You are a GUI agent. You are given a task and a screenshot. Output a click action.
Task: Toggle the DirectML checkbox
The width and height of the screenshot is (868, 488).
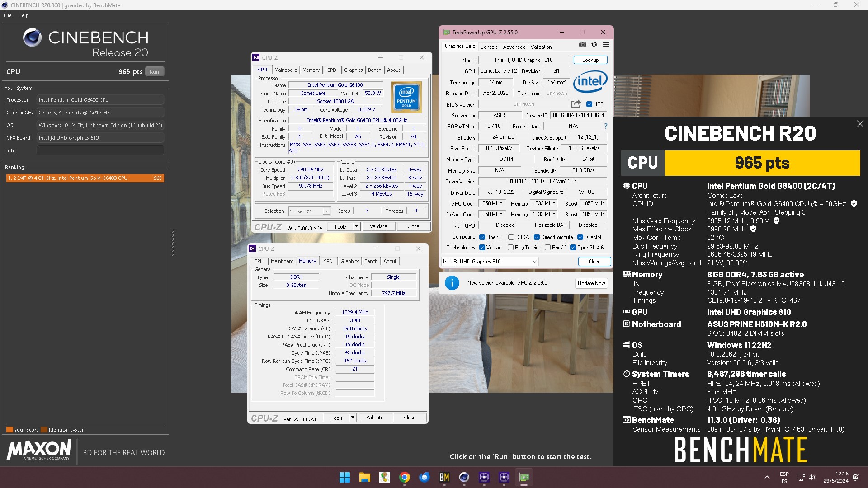click(x=580, y=237)
